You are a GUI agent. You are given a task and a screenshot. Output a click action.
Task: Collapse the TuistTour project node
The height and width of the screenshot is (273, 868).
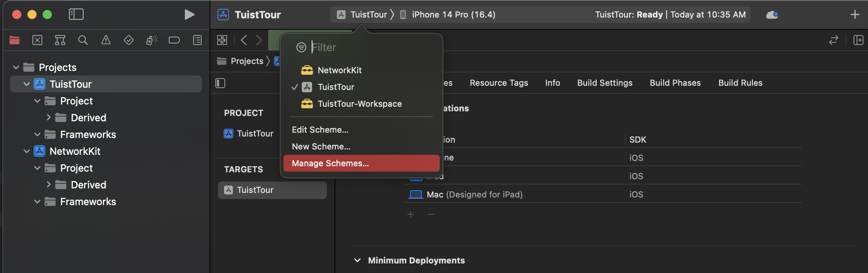[x=27, y=84]
